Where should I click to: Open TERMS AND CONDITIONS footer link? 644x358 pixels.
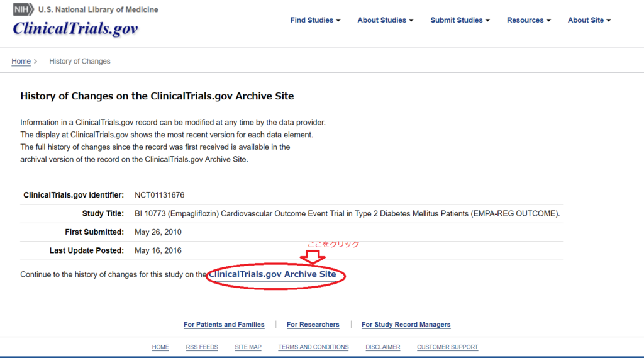tap(313, 347)
